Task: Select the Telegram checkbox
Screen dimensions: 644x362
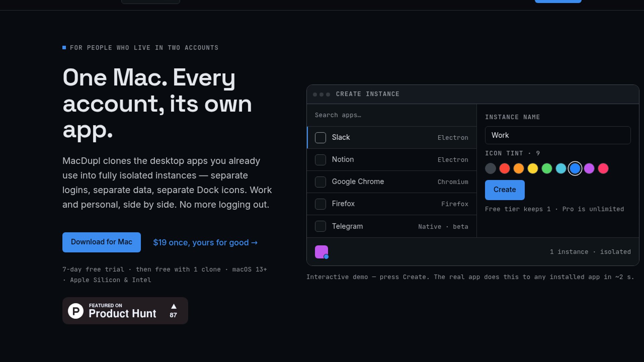Action: coord(320,226)
